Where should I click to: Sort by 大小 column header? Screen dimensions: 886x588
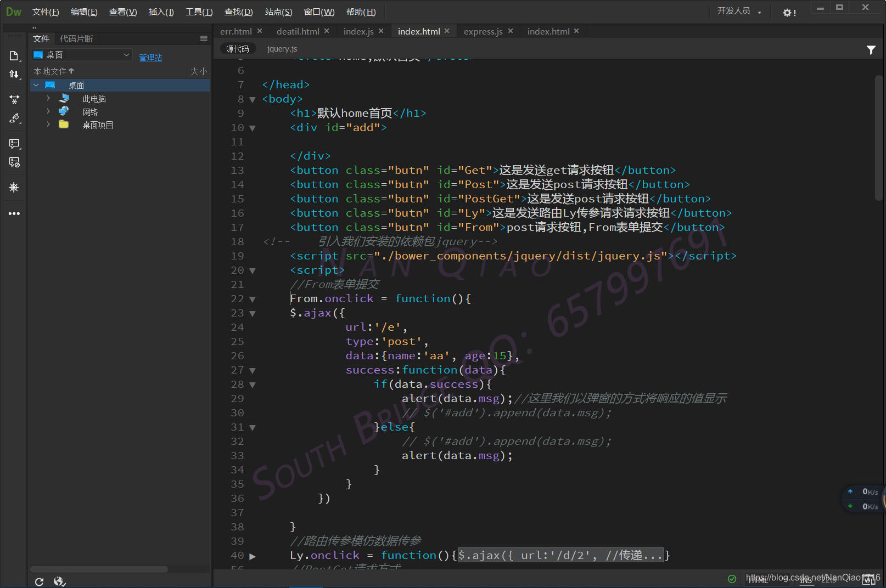[199, 71]
